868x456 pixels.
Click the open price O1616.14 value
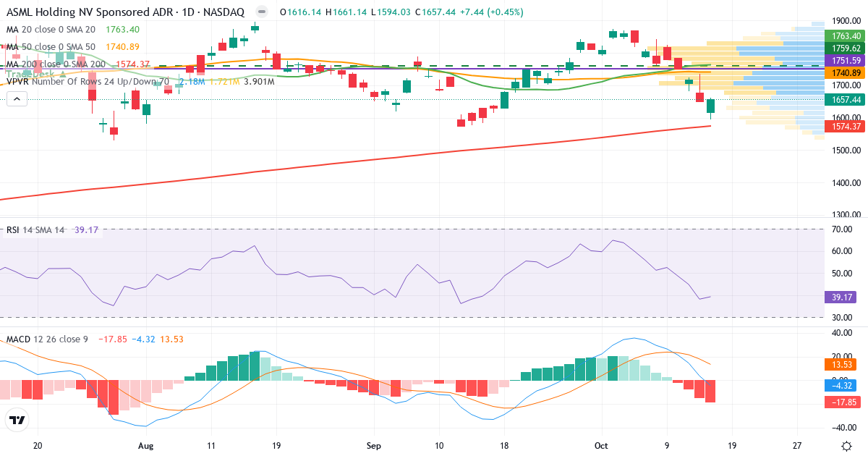pos(301,12)
